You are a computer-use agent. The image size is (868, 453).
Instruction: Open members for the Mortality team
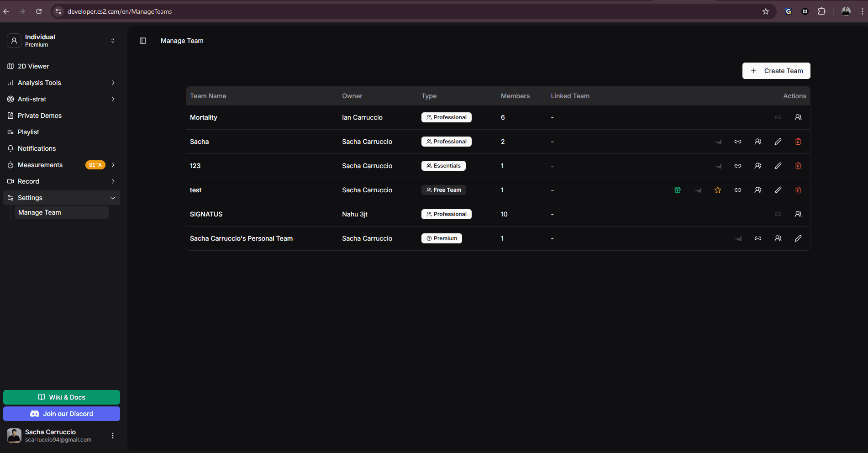798,117
